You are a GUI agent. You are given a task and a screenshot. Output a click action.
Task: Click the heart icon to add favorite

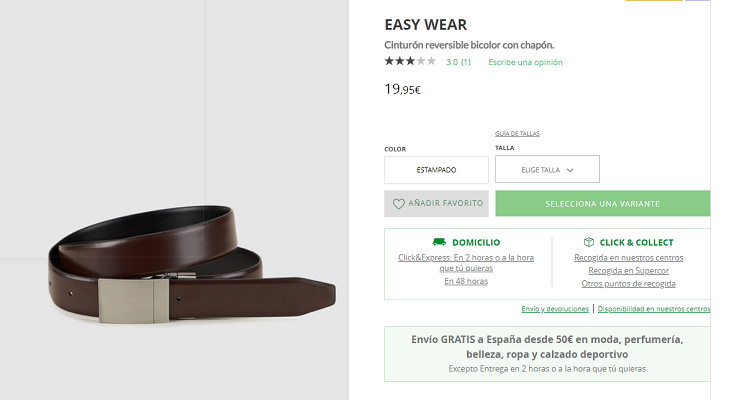click(x=399, y=204)
